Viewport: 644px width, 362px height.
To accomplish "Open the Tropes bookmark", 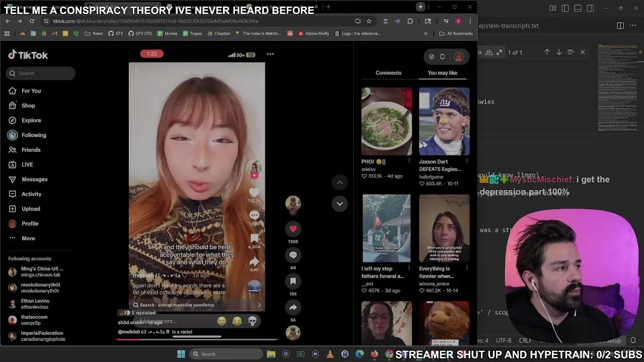I will [x=192, y=34].
